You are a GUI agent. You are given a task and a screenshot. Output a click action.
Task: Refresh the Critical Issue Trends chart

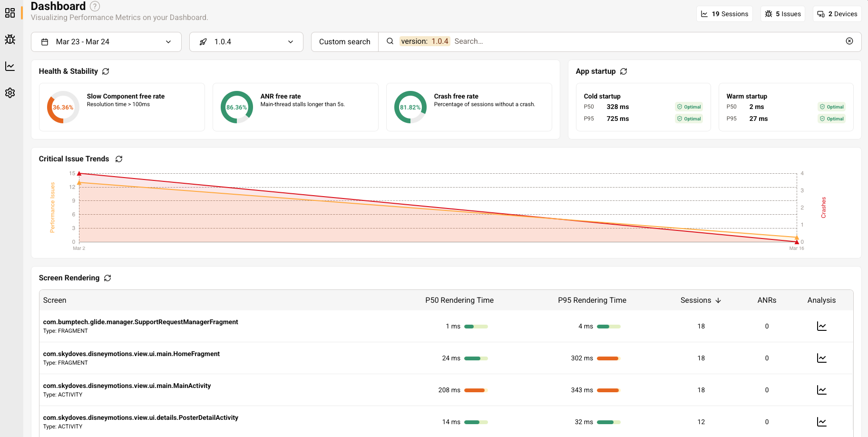119,159
